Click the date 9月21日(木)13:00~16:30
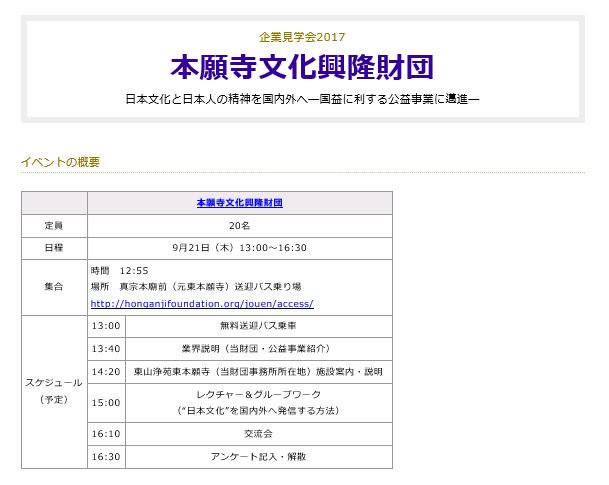Viewport: 609px width, 485px height. (x=240, y=248)
